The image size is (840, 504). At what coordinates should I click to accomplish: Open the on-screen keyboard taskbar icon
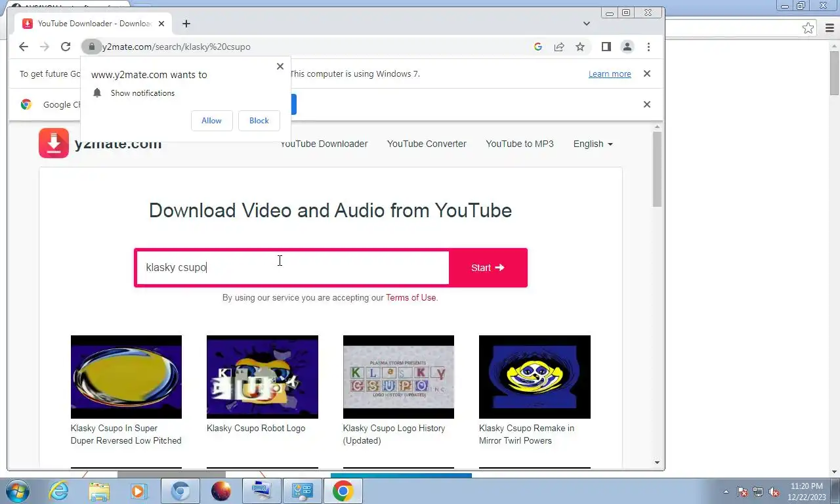pos(261,491)
